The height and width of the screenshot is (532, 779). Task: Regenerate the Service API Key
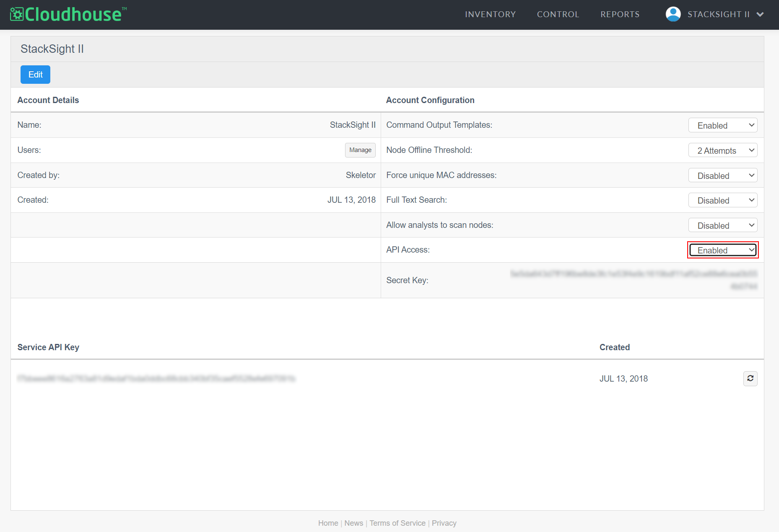click(x=750, y=379)
